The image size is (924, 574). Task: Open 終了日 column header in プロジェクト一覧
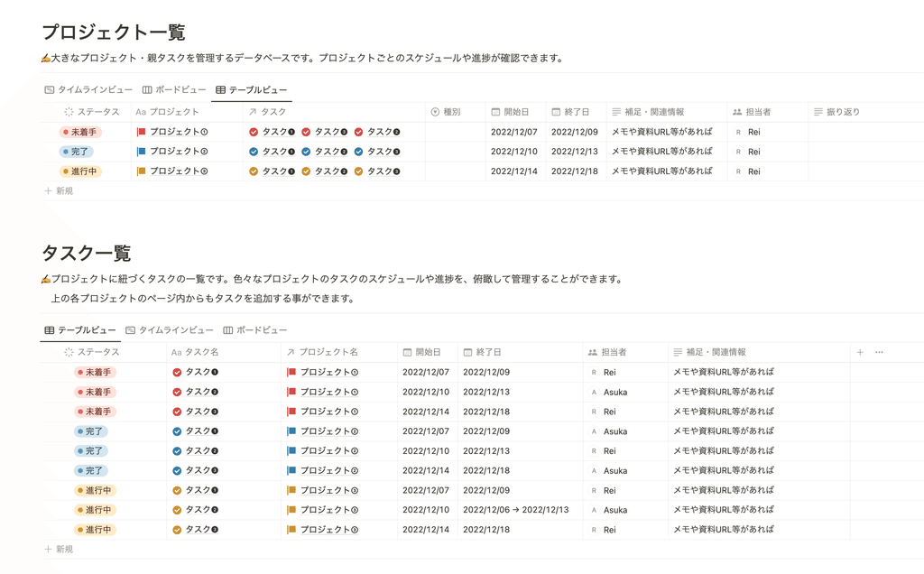[570, 112]
